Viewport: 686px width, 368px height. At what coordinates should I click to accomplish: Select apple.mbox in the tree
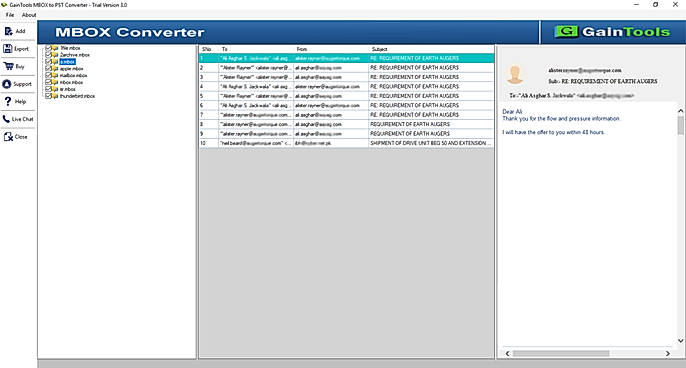pos(71,69)
